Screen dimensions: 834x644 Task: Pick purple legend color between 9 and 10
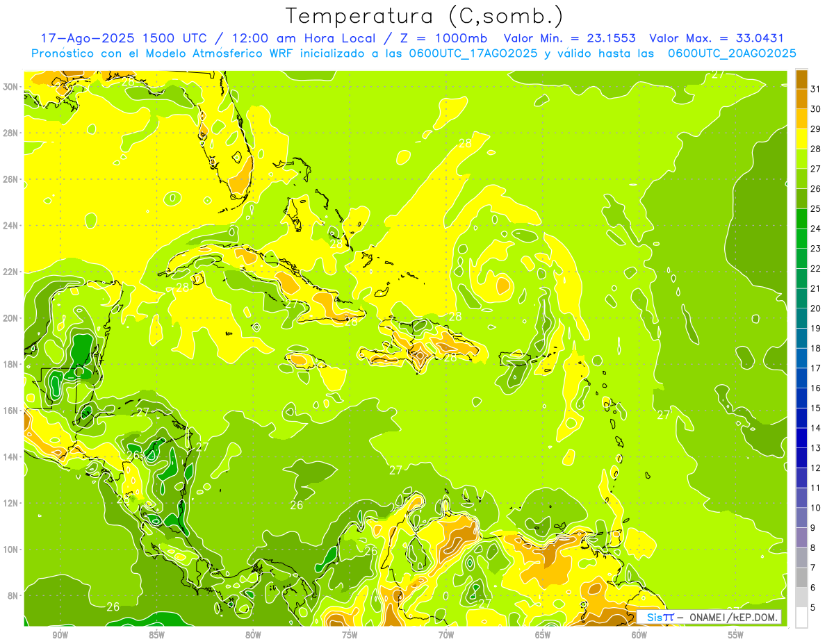pyautogui.click(x=801, y=518)
